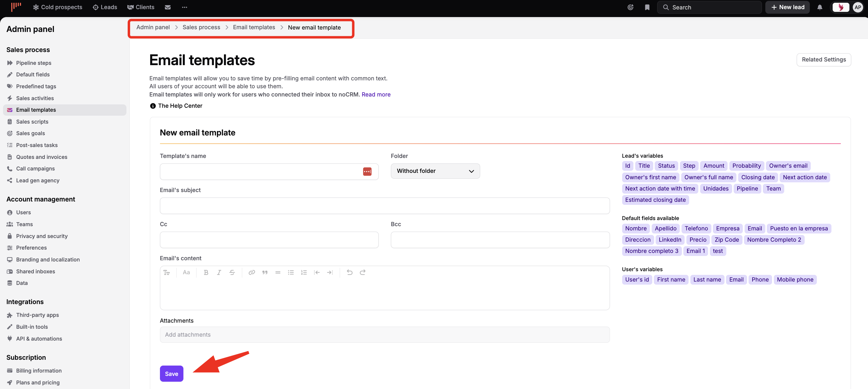Click the text size Aa icon
868x389 pixels.
[x=186, y=272]
